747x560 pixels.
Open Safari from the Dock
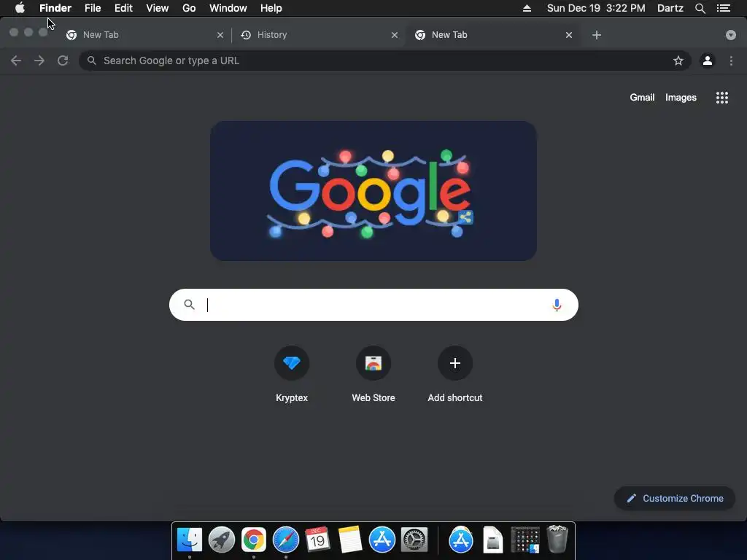[x=285, y=540]
